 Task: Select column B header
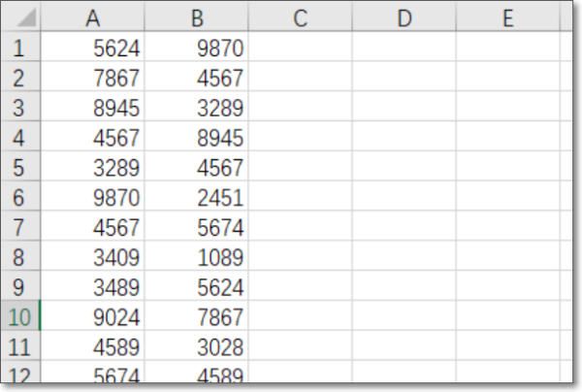197,19
